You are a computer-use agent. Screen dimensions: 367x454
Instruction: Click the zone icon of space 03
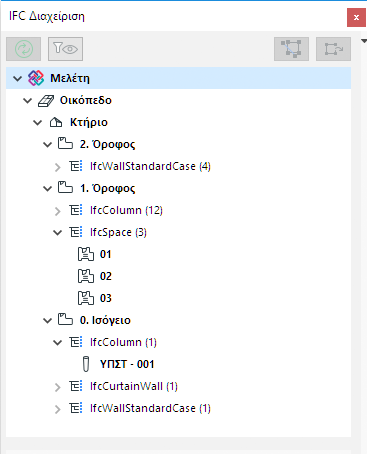pyautogui.click(x=86, y=298)
